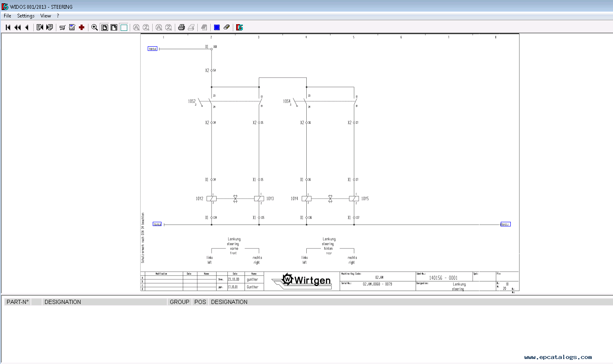This screenshot has height=364, width=613.
Task: Click the grayed-out second printer icon
Action: click(191, 28)
